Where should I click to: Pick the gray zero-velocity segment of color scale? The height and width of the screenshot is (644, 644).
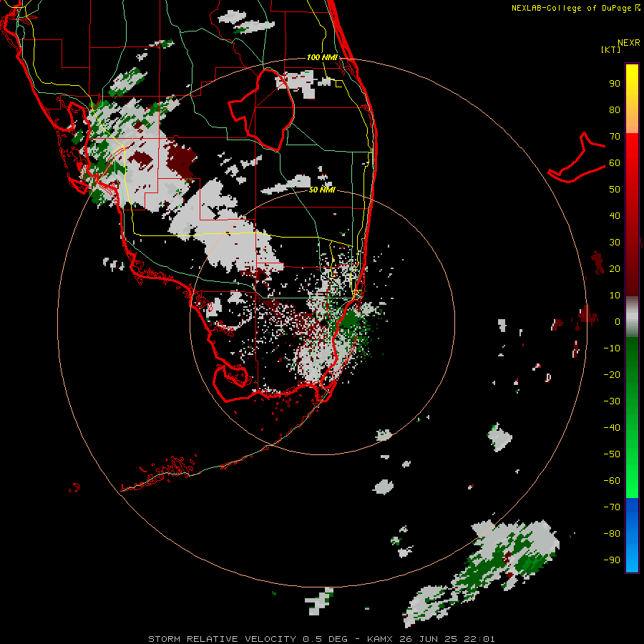632,316
